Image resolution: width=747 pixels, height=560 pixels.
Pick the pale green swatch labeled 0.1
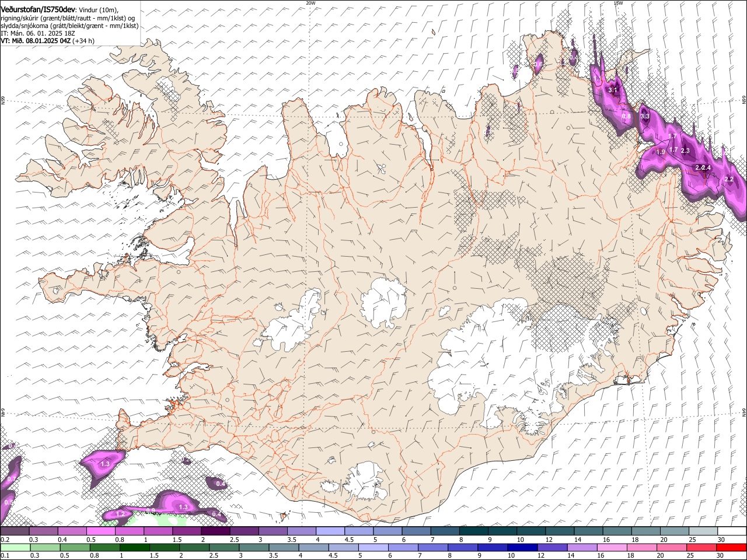[15, 548]
